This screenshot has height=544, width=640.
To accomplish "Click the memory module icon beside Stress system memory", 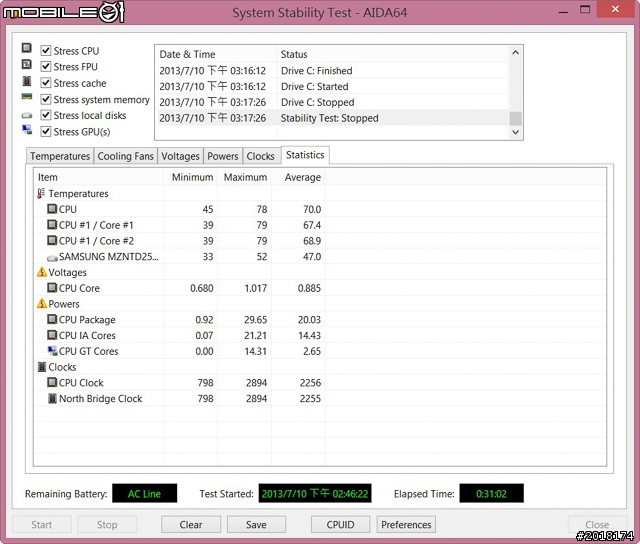I will coord(27,97).
